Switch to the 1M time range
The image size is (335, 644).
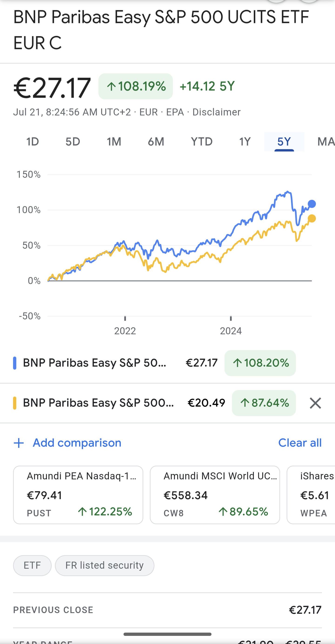(x=114, y=142)
